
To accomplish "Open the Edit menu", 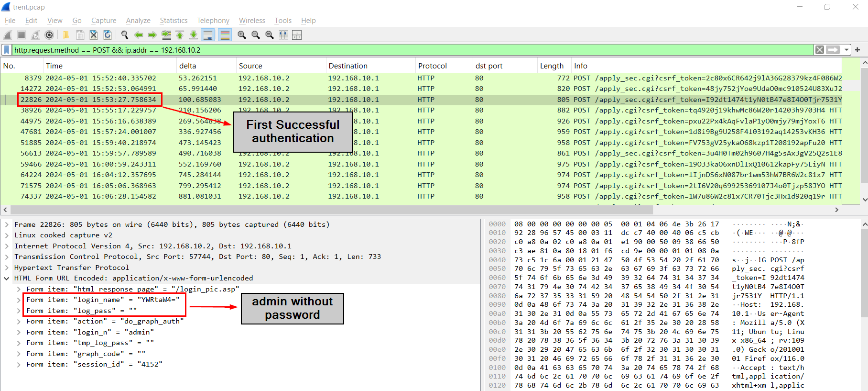I will tap(31, 21).
